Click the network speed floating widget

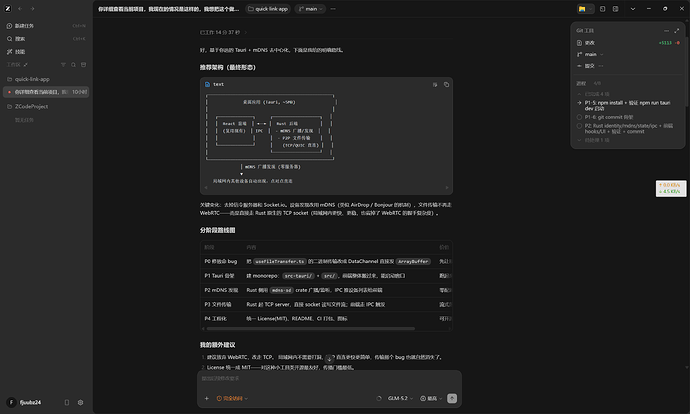671,189
